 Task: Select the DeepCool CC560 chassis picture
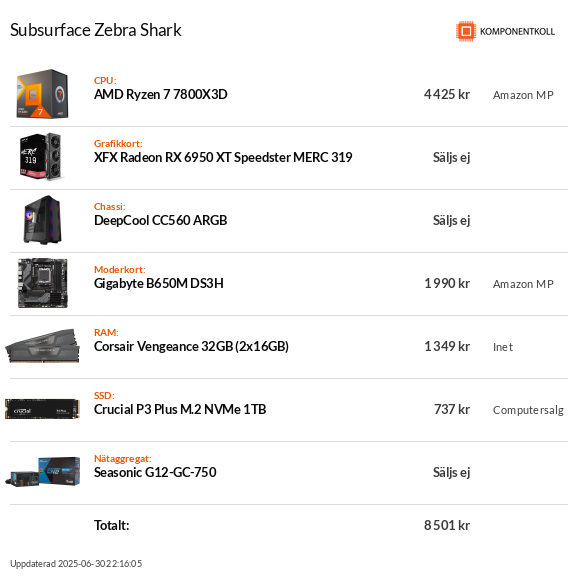tap(42, 220)
